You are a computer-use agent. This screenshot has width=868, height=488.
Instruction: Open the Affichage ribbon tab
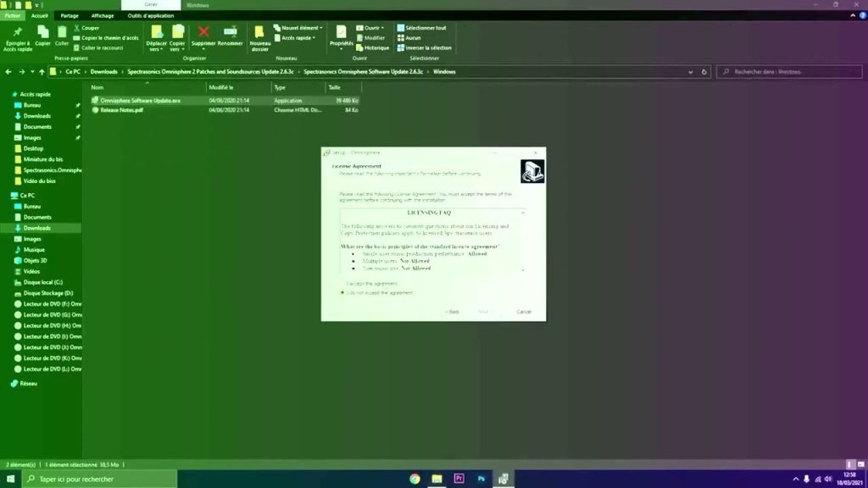(103, 15)
